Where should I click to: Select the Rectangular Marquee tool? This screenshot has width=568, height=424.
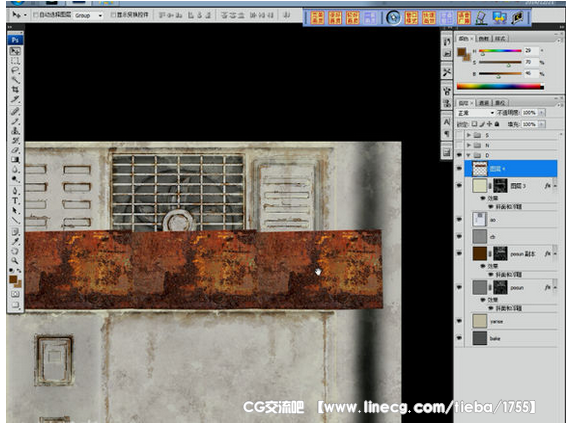point(15,61)
